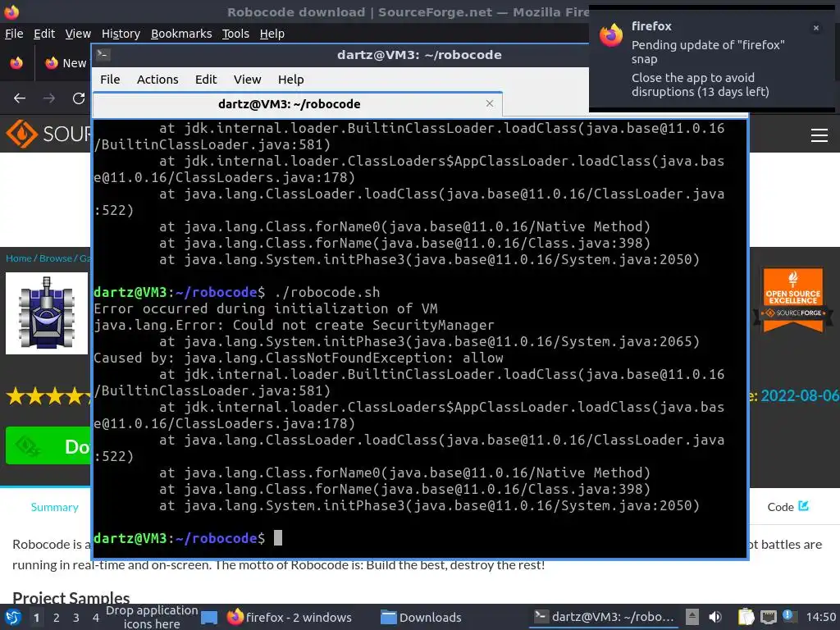The height and width of the screenshot is (630, 840).
Task: Click the Firefox icon in the notification
Action: (x=611, y=36)
